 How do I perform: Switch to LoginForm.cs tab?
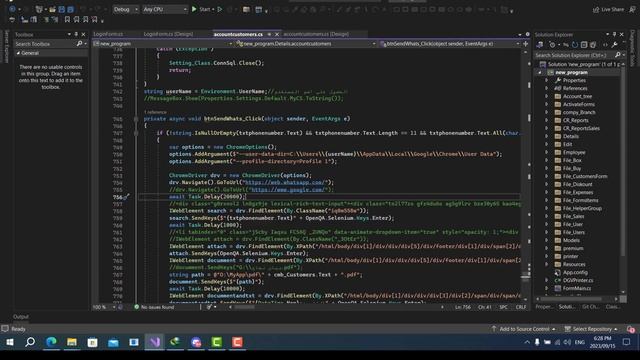point(108,34)
